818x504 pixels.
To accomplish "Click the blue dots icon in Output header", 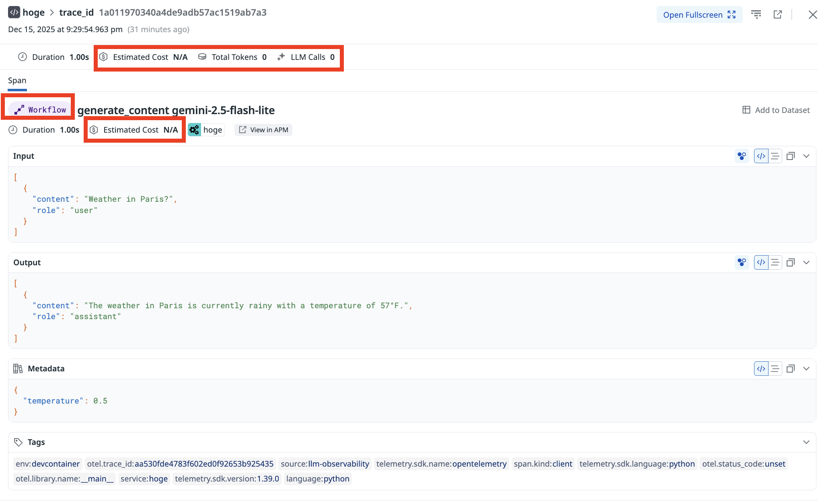I will pos(742,262).
